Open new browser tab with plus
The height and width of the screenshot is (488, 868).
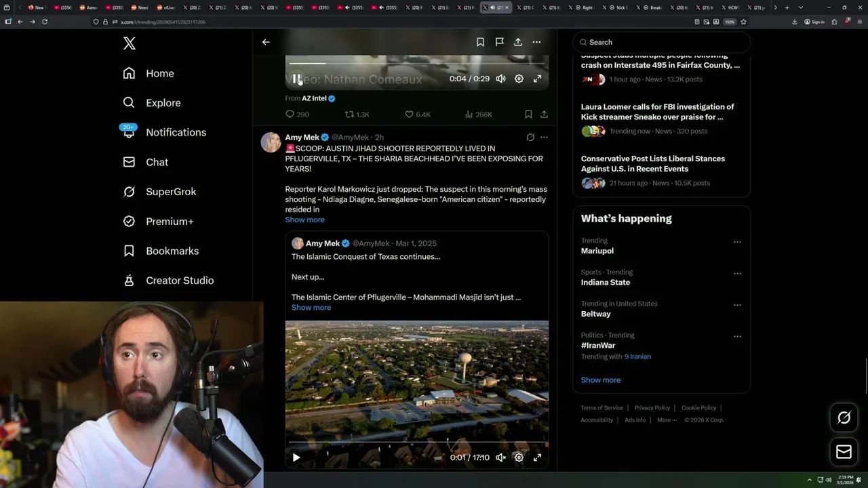point(787,7)
